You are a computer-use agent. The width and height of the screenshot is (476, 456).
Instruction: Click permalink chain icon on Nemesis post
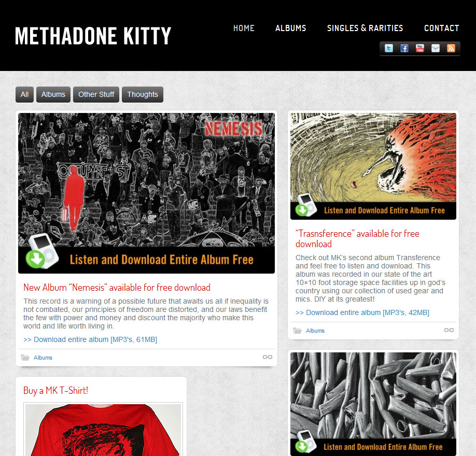(x=268, y=357)
